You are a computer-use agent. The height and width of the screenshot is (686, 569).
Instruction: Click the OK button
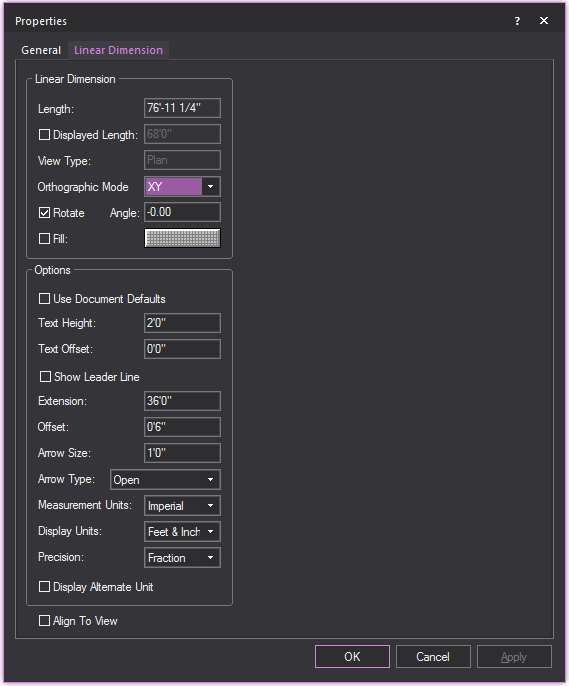click(x=353, y=657)
